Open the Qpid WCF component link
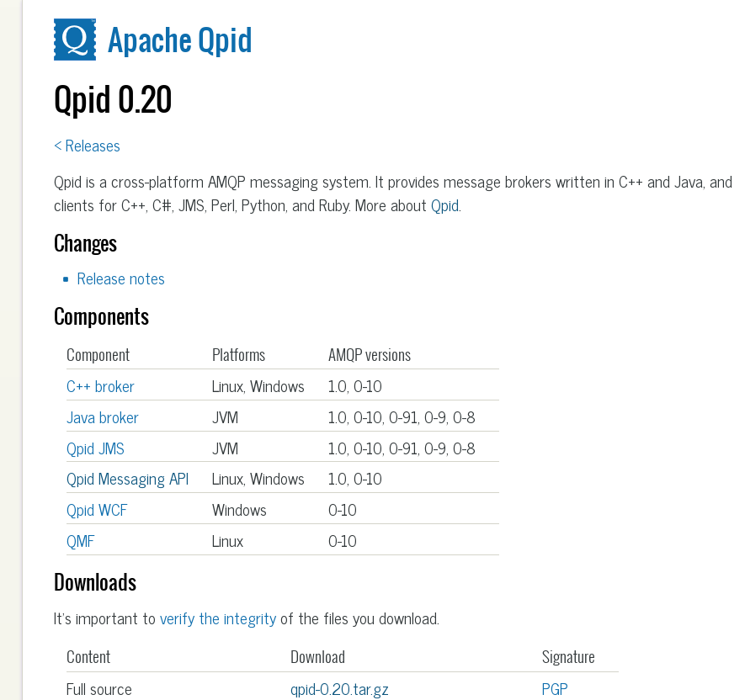The image size is (745, 700). 97,510
